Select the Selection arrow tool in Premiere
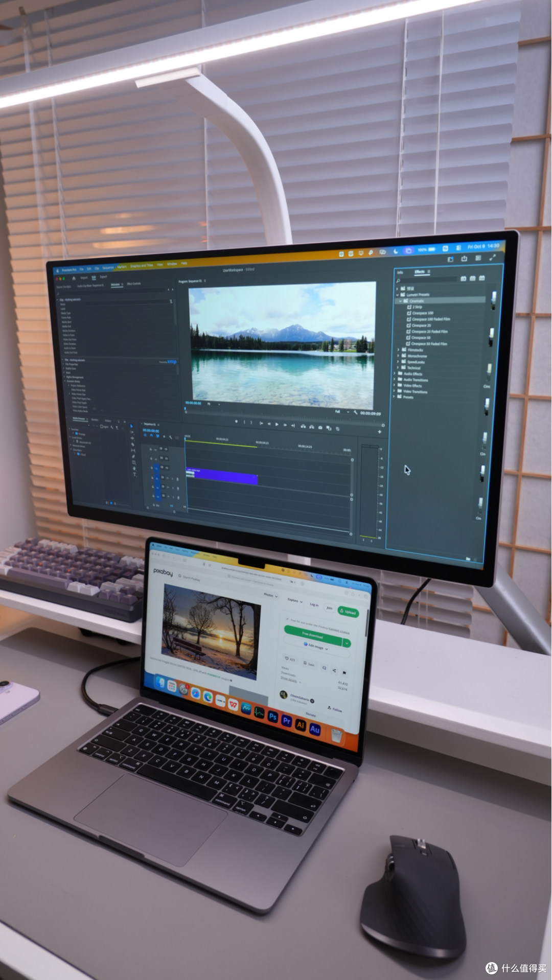552x980 pixels. [x=131, y=426]
